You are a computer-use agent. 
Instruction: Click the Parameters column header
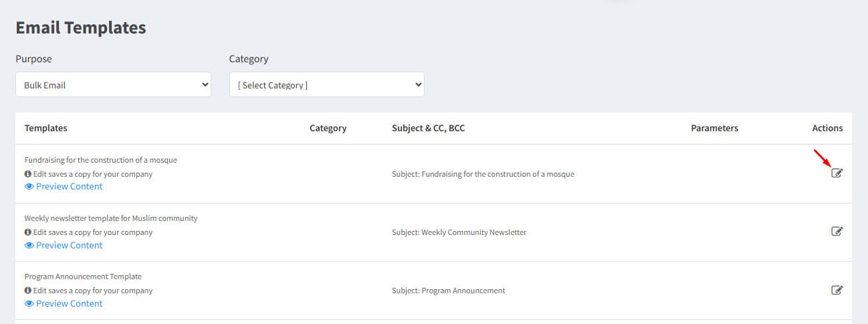(714, 128)
